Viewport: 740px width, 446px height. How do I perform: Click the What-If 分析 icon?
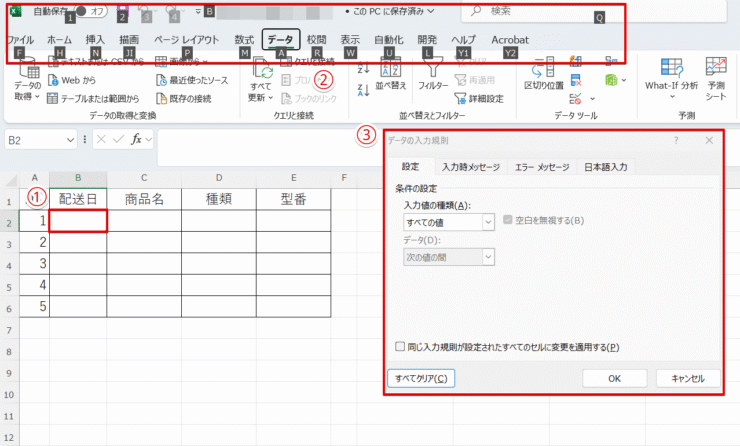tap(671, 68)
